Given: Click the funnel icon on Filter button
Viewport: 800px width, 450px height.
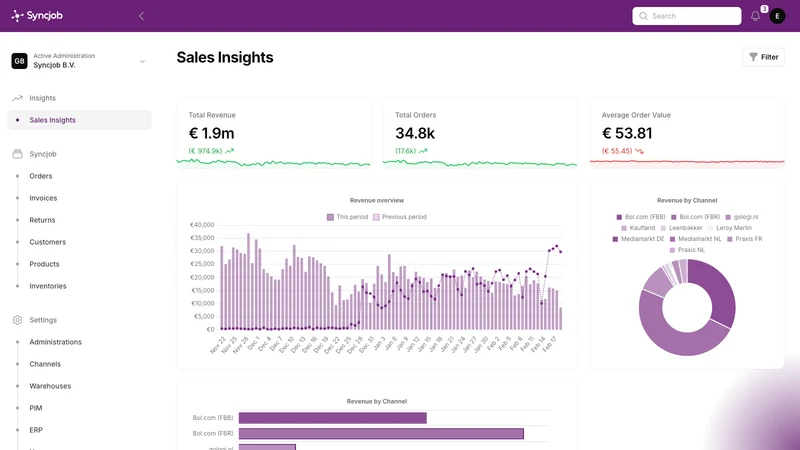Looking at the screenshot, I should (753, 57).
